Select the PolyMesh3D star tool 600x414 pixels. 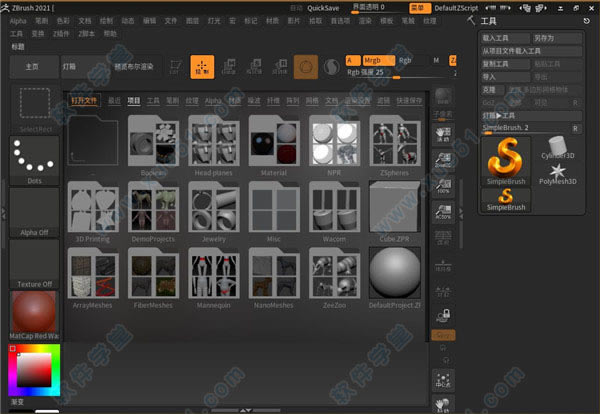tap(558, 174)
